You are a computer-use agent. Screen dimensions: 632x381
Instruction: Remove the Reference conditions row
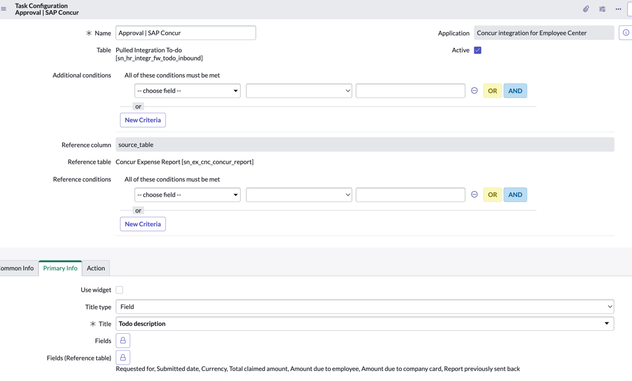474,195
